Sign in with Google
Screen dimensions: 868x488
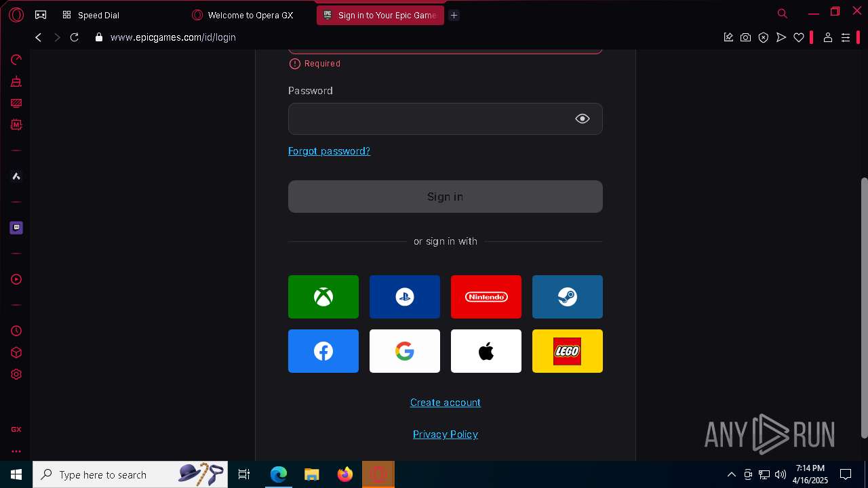point(405,351)
